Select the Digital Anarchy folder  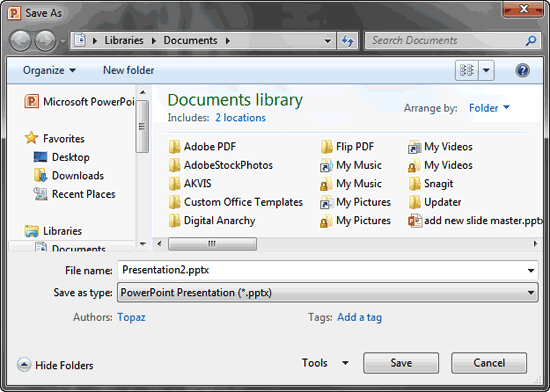(212, 221)
